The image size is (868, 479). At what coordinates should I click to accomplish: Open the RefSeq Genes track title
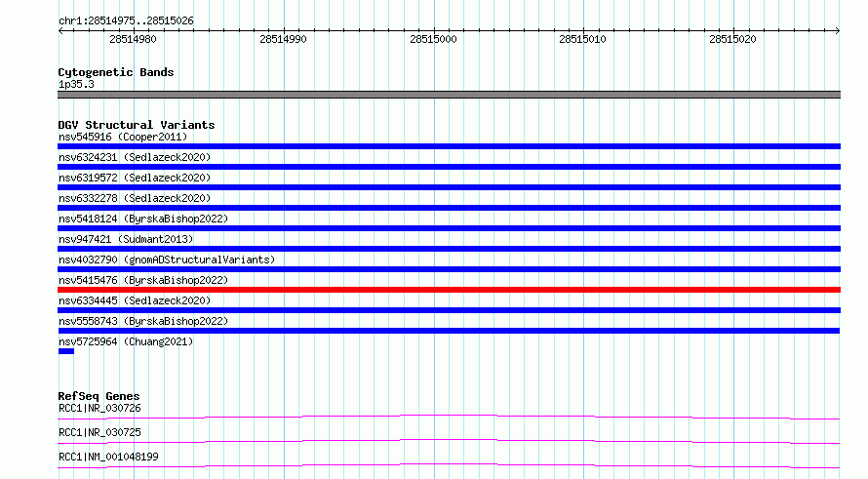point(99,396)
